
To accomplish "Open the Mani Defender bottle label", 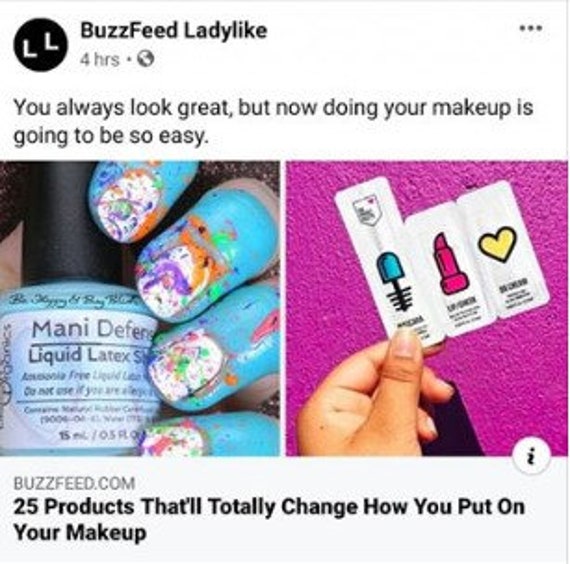I will click(78, 367).
